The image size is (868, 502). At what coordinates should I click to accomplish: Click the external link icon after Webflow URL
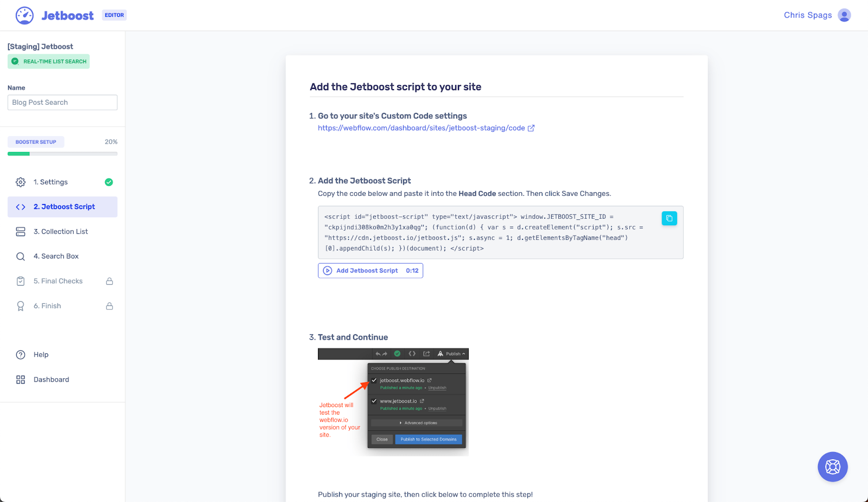click(x=531, y=128)
